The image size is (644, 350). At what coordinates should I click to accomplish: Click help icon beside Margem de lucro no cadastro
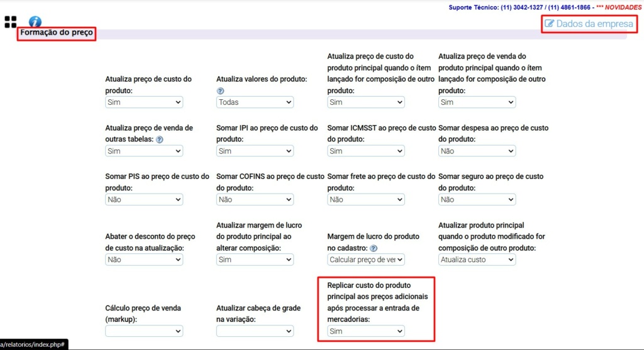(x=374, y=248)
